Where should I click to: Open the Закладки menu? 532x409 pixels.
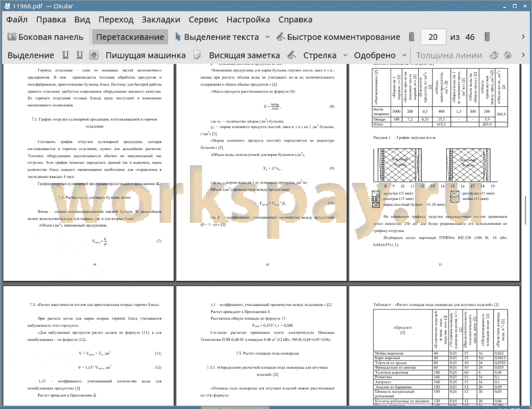[161, 20]
